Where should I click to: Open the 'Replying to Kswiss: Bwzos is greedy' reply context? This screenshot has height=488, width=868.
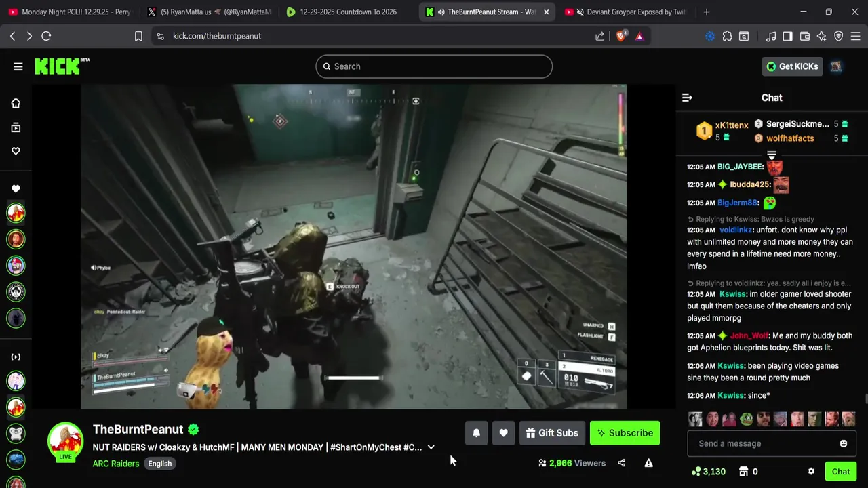[x=751, y=219]
